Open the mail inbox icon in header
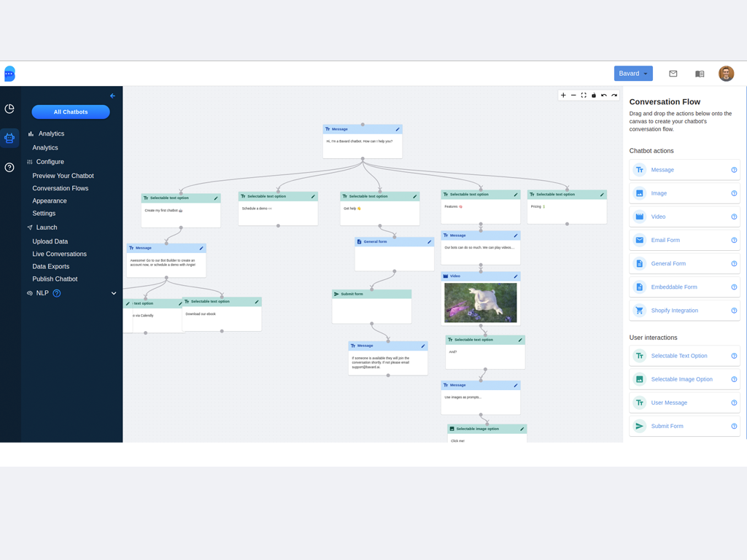Screen dimensions: 747x560 (x=673, y=74)
